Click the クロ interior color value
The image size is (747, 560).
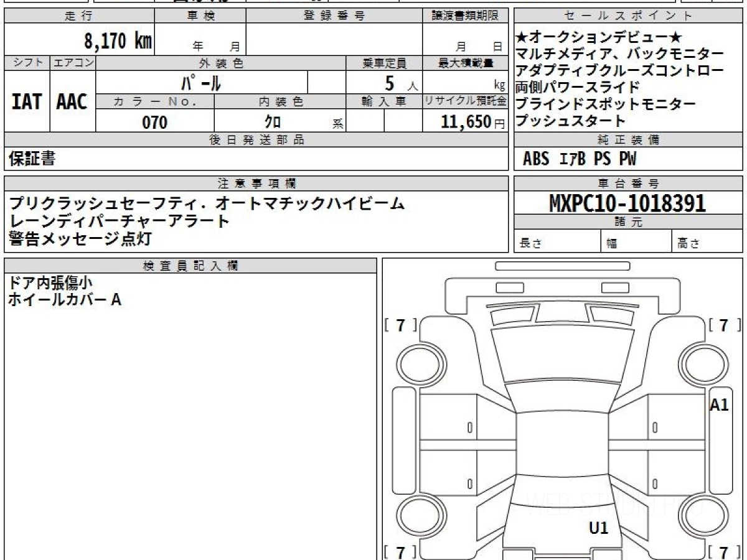[273, 121]
